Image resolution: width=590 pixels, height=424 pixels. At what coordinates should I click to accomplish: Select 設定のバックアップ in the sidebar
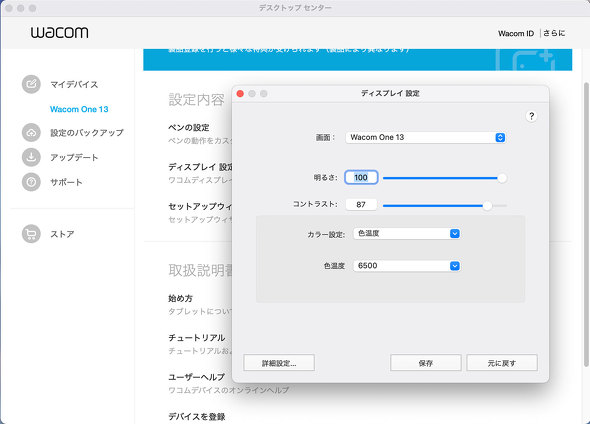[87, 132]
